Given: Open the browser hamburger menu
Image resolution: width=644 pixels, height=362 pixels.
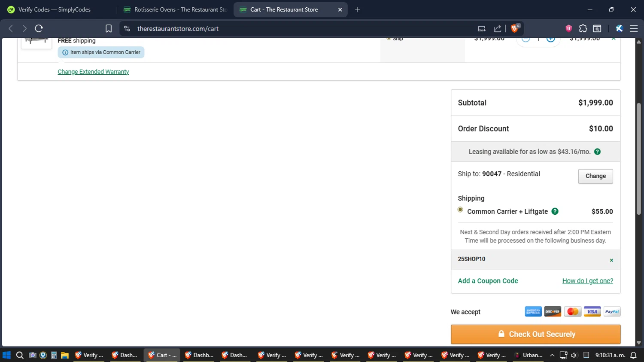Looking at the screenshot, I should tap(634, 29).
